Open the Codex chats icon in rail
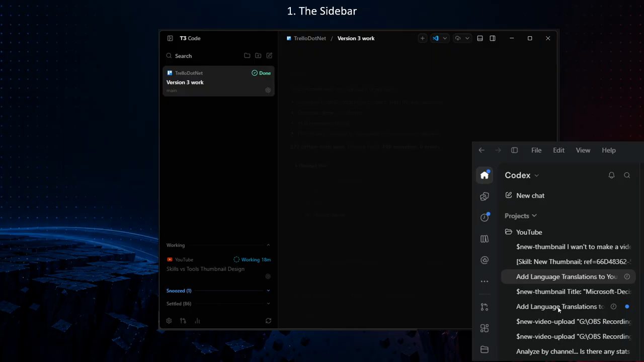This screenshot has height=362, width=644. pyautogui.click(x=485, y=197)
